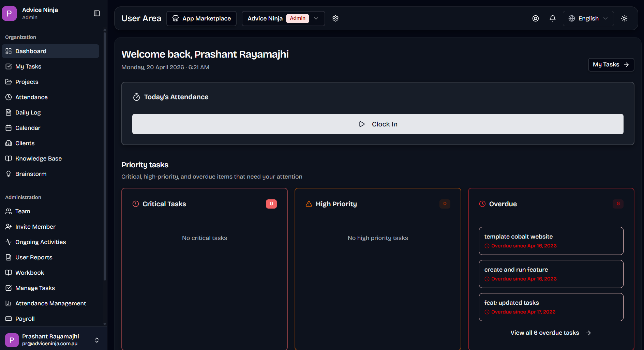The height and width of the screenshot is (350, 644).
Task: Click the help lifebuoy icon
Action: tap(536, 18)
